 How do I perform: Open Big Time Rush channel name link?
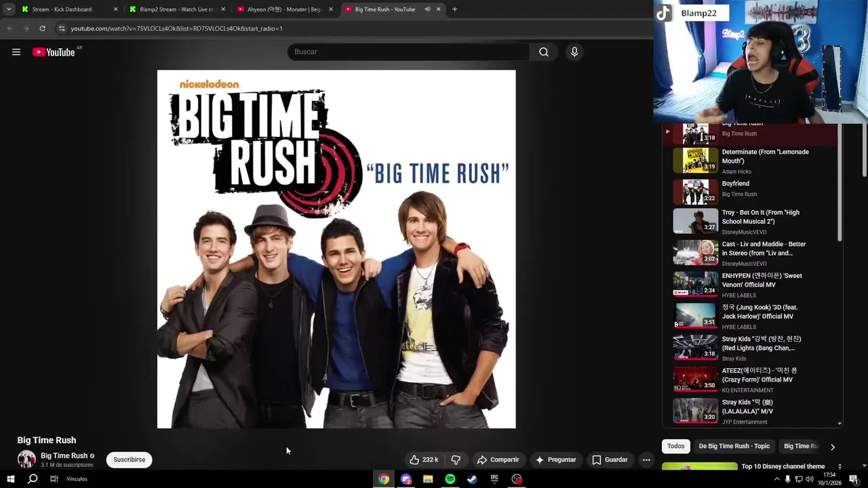(64, 455)
